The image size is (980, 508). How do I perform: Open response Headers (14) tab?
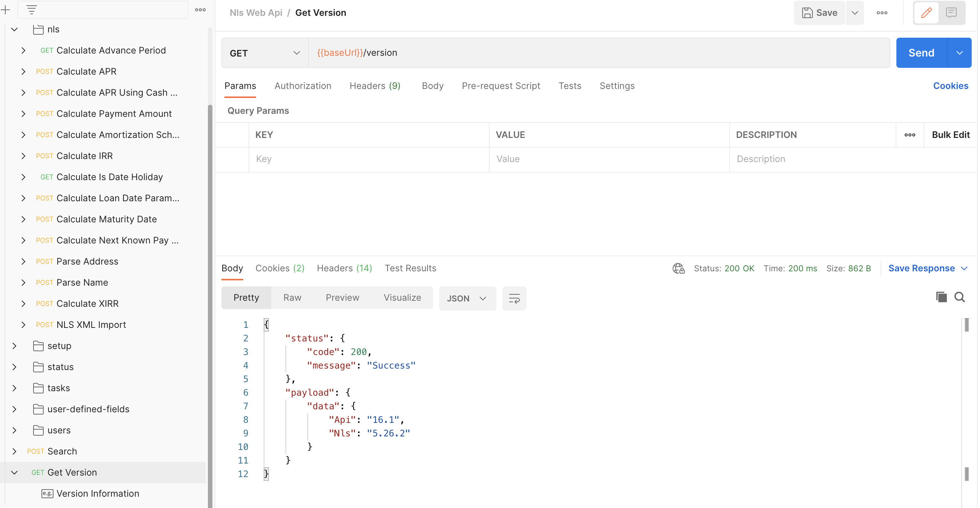[x=344, y=268]
